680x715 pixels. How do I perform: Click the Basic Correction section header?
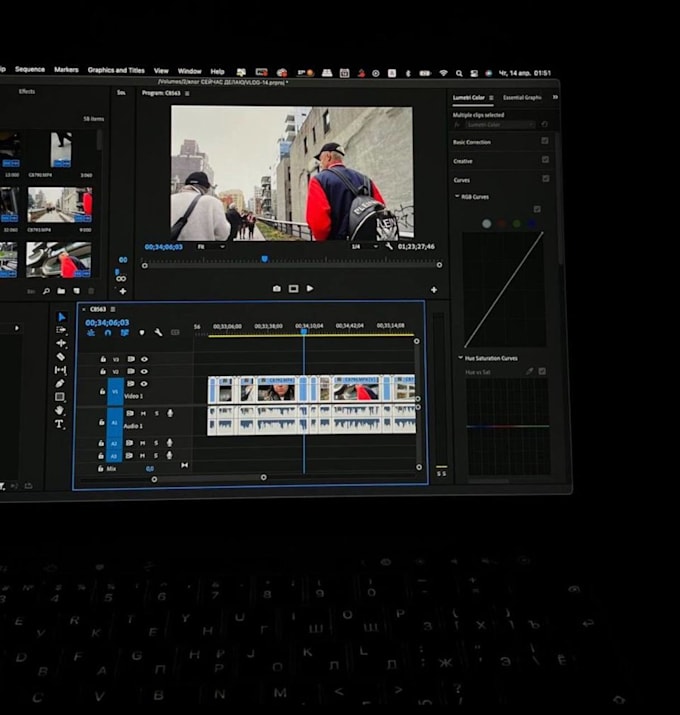[x=472, y=142]
